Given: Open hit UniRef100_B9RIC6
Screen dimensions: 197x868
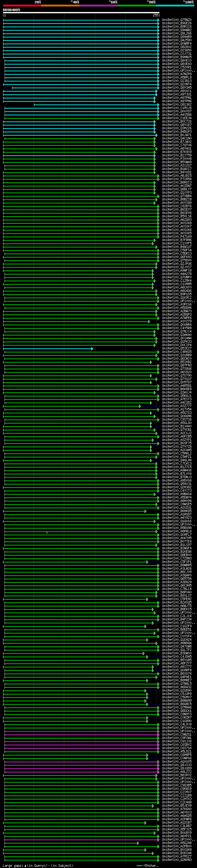Looking at the screenshot, I should [176, 26].
